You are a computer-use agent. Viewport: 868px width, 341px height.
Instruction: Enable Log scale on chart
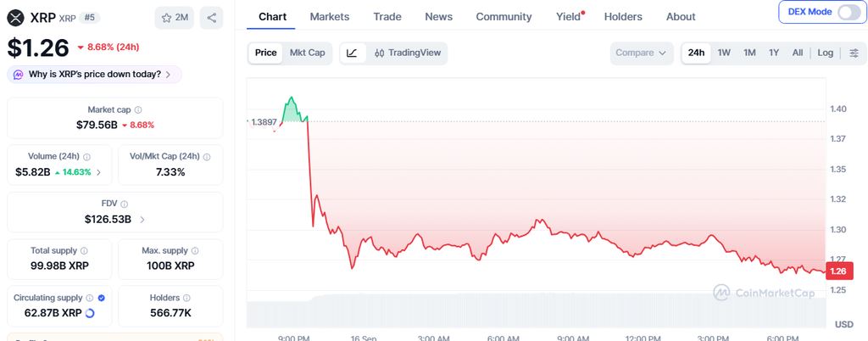825,53
